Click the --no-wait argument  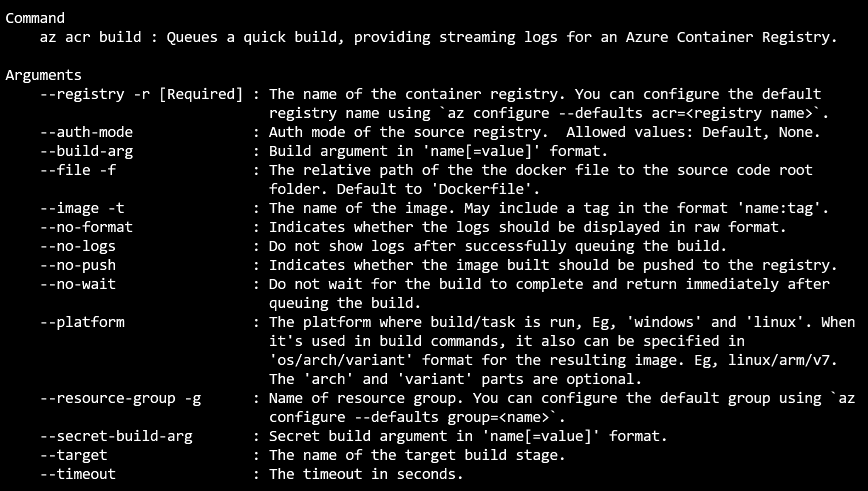[78, 284]
